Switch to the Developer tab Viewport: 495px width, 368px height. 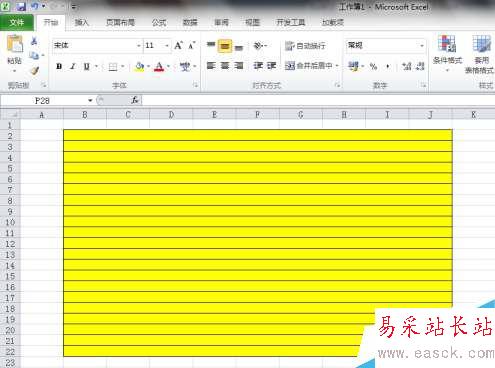click(290, 22)
